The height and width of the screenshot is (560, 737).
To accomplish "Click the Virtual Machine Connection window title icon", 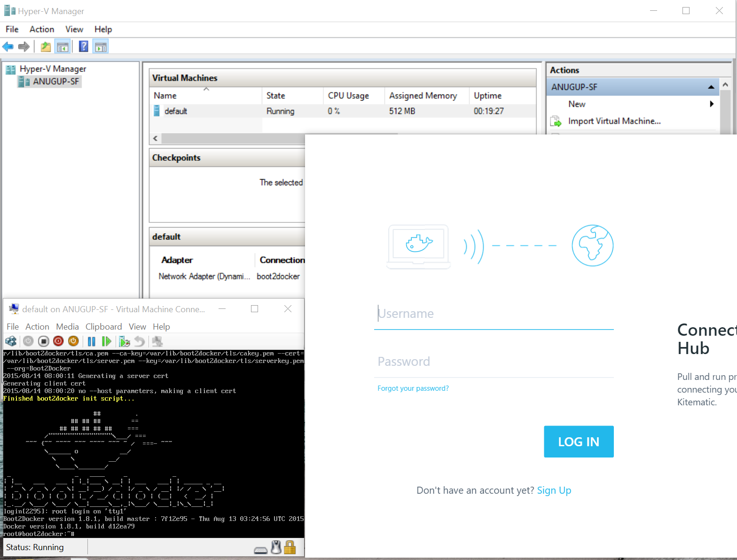I will click(14, 309).
